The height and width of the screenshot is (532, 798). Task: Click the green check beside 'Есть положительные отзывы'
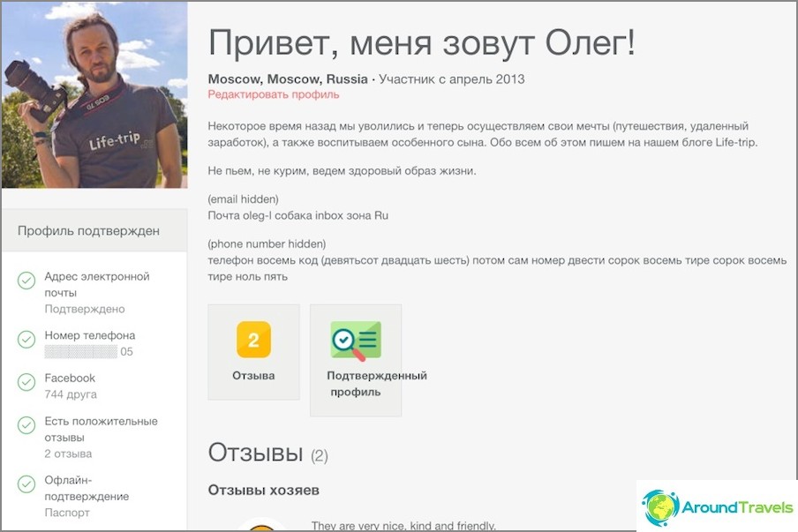(26, 425)
